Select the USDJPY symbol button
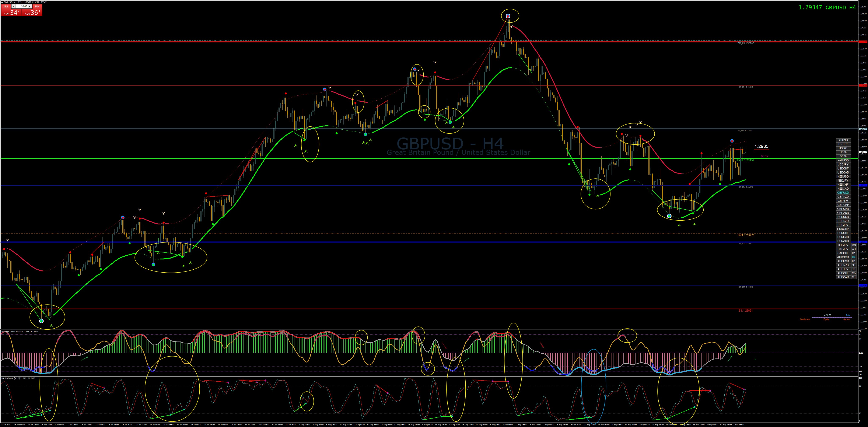Image resolution: width=868 pixels, height=427 pixels. [x=843, y=164]
